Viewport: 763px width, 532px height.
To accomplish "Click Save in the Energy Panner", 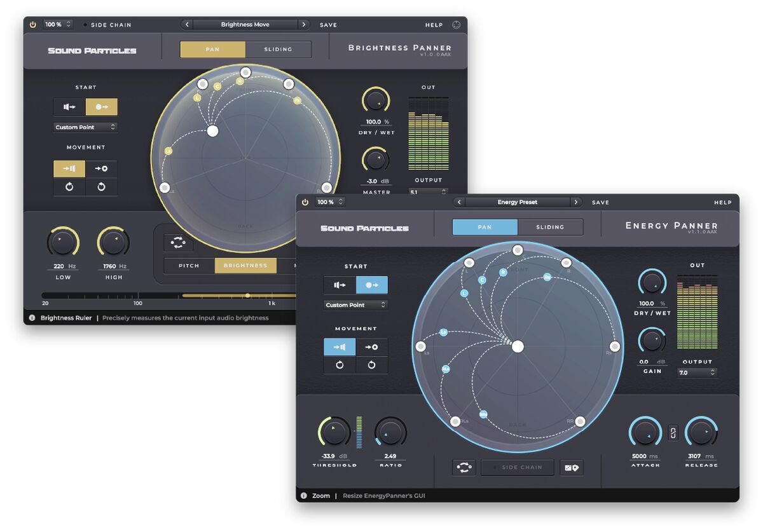I will (x=600, y=202).
